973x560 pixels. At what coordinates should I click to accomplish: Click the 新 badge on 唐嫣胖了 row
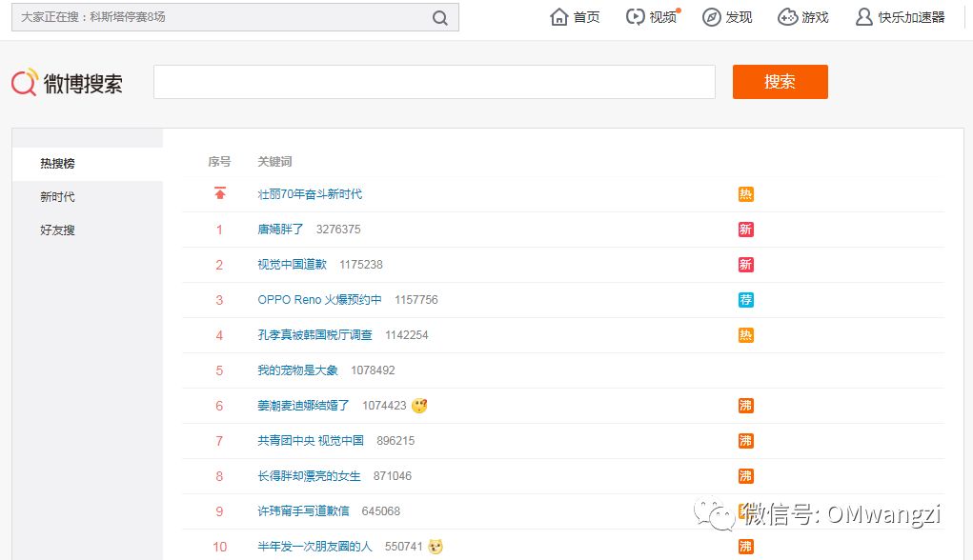point(745,230)
